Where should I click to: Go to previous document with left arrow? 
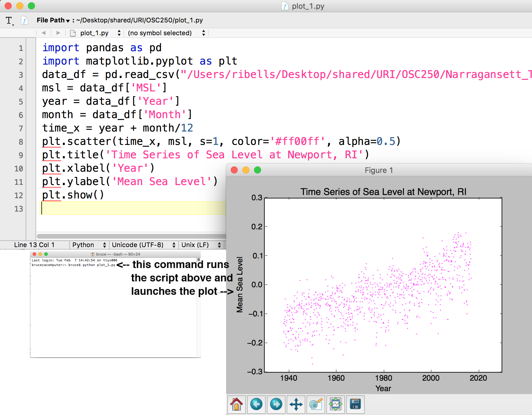pos(44,33)
